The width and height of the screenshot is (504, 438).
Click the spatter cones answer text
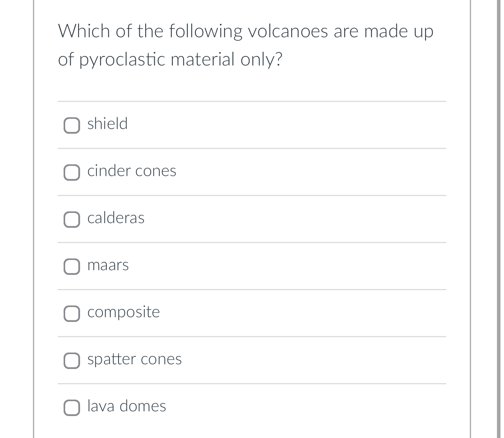click(x=134, y=359)
